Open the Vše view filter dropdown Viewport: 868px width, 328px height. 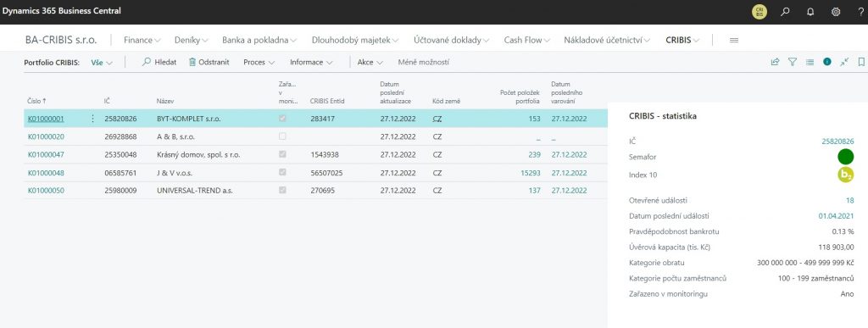click(102, 63)
